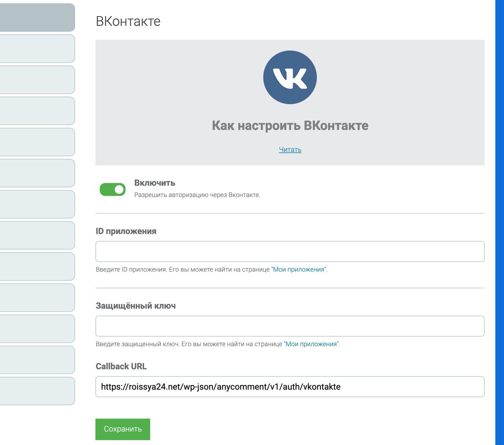This screenshot has height=445, width=504.
Task: Focus the 'Защищённый ключ' input field
Action: 290,326
